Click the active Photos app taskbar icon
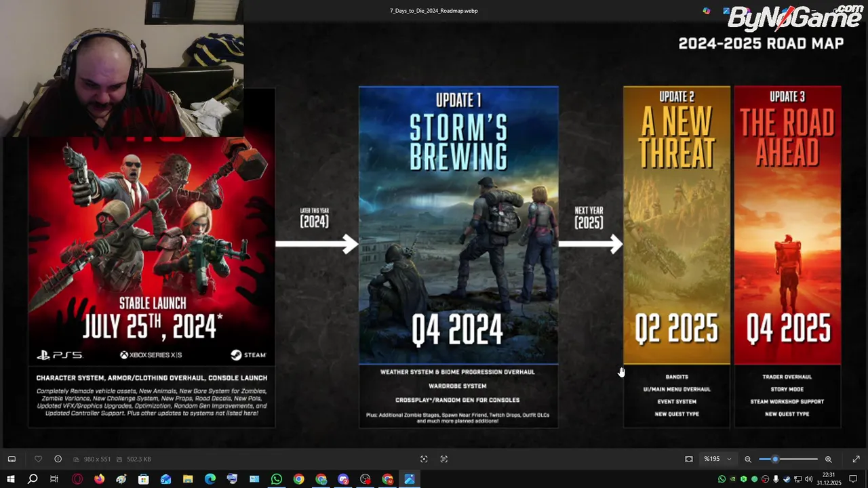Image resolution: width=868 pixels, height=488 pixels. pyautogui.click(x=410, y=479)
